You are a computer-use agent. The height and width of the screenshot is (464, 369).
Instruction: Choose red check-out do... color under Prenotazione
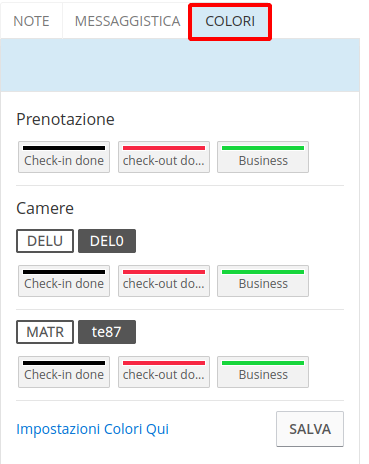[164, 157]
